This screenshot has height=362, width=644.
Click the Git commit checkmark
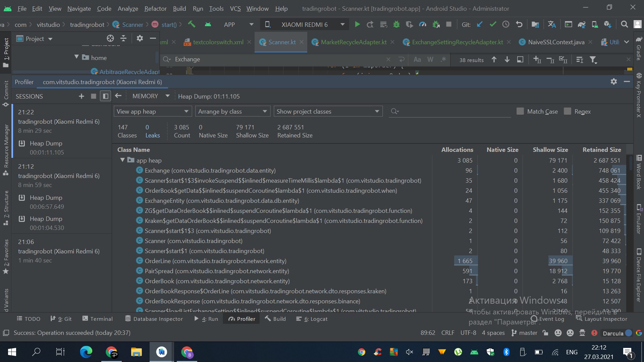click(493, 24)
